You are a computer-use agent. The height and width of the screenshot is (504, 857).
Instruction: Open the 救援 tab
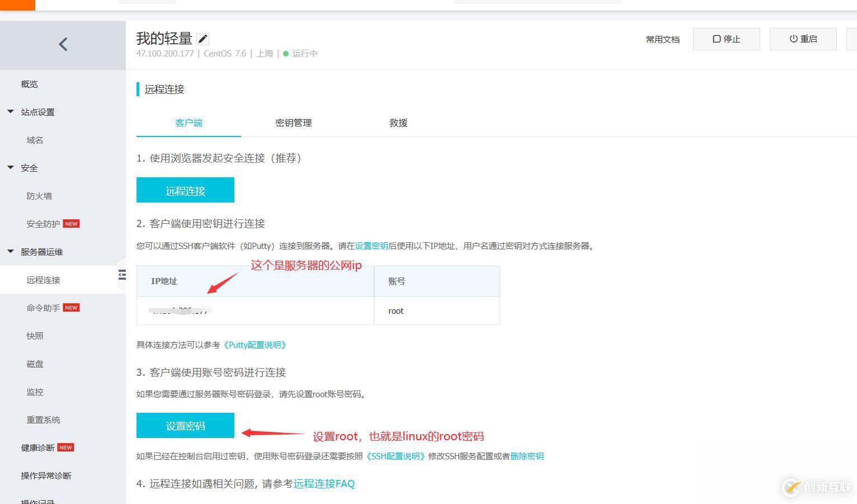[398, 123]
